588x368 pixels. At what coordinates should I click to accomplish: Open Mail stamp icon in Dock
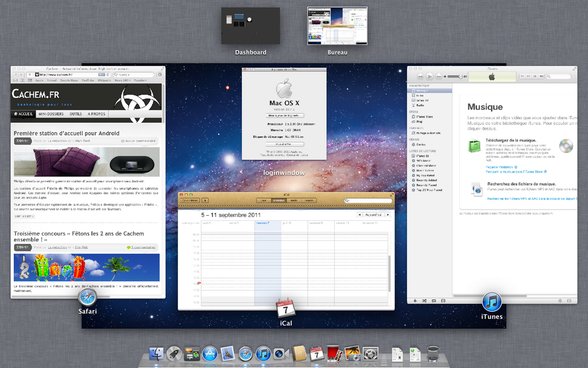click(x=227, y=354)
